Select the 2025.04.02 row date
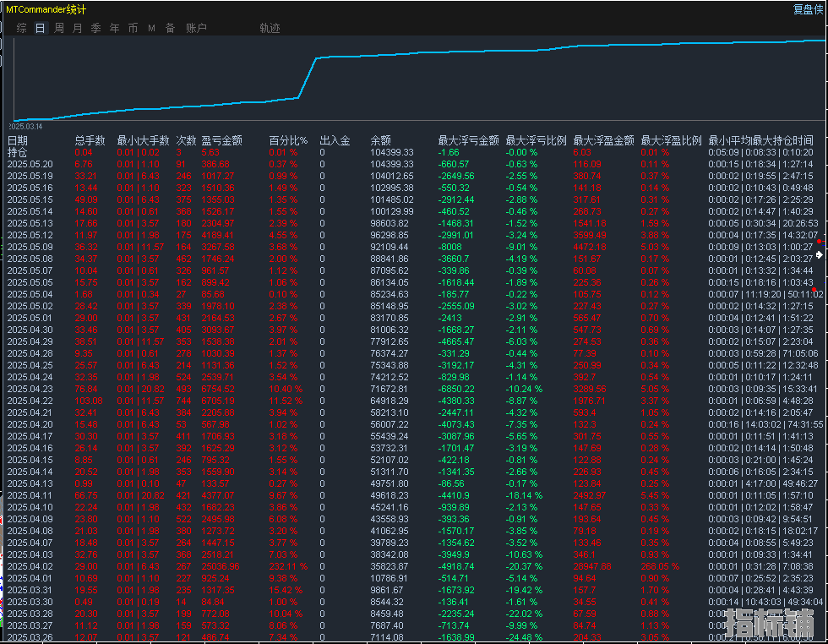 (x=30, y=566)
